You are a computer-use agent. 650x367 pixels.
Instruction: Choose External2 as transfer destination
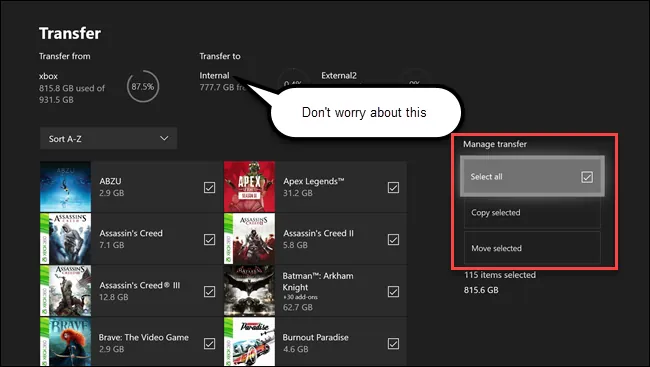coord(339,75)
